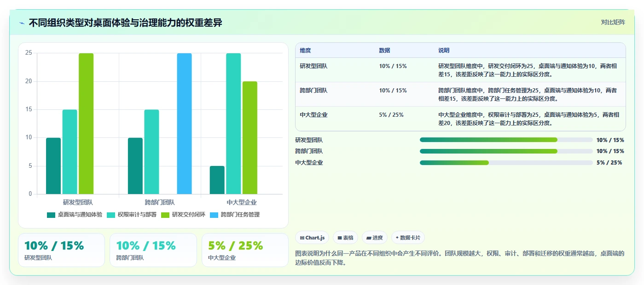Click the 中大型企业 progress bar
The height and width of the screenshot is (285, 644).
[x=506, y=163]
